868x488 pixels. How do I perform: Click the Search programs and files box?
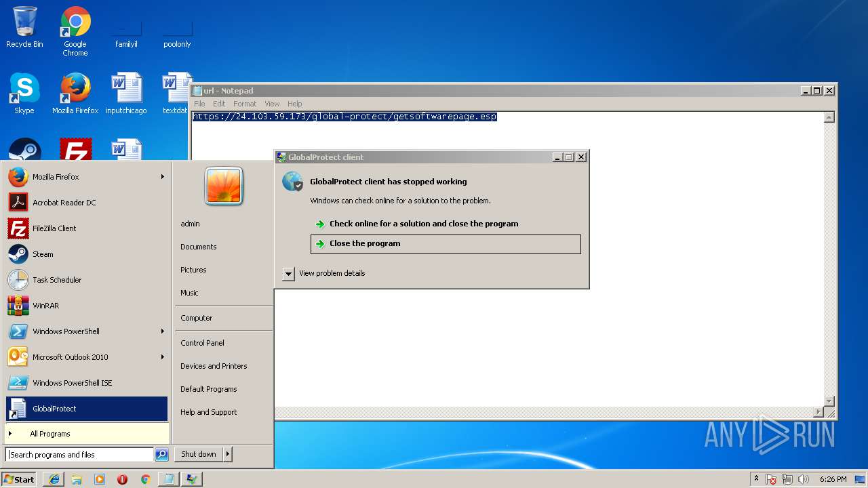80,455
